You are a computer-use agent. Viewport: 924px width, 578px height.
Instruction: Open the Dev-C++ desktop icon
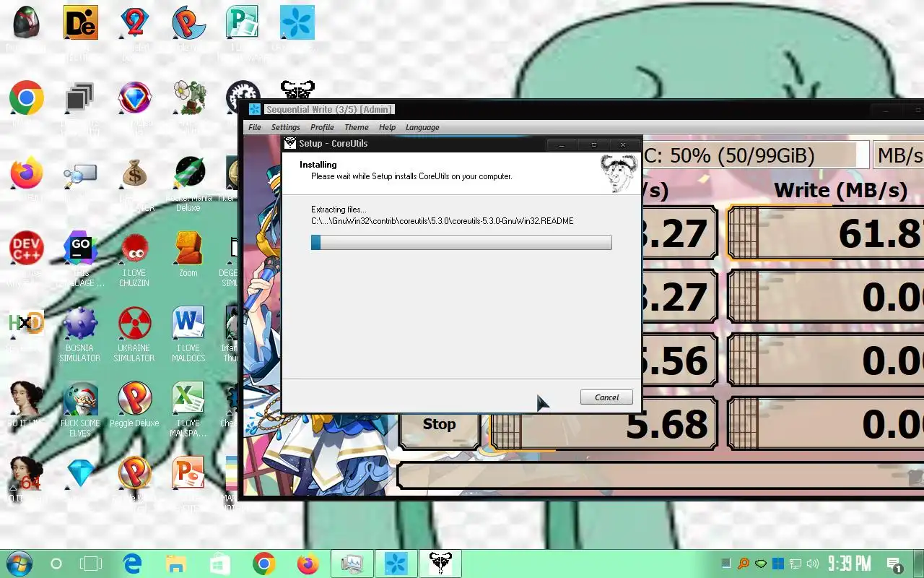(25, 249)
